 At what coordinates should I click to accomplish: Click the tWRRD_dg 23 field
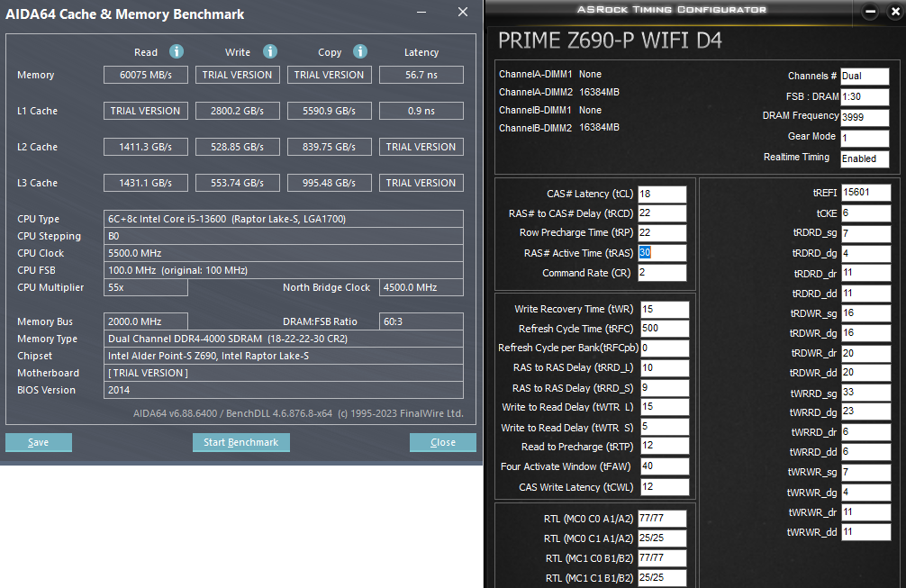tap(865, 412)
